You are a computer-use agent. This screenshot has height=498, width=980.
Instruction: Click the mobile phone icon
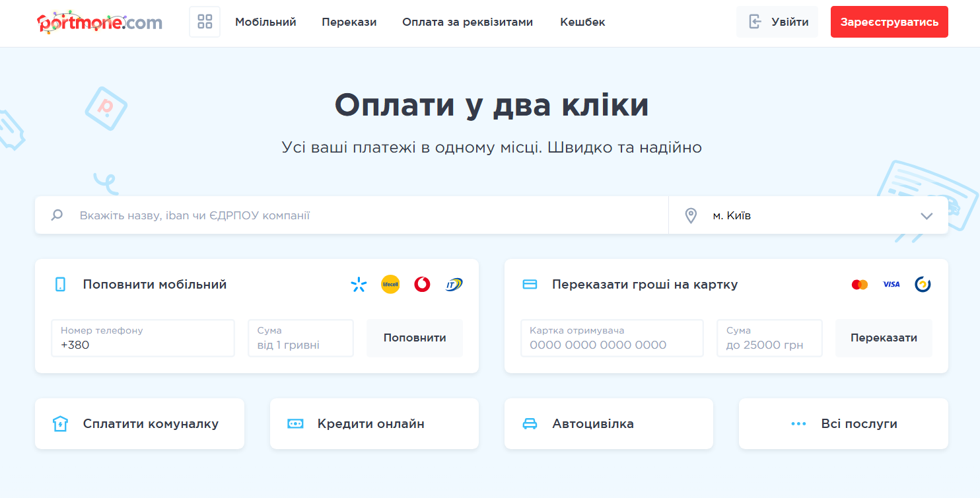click(60, 285)
